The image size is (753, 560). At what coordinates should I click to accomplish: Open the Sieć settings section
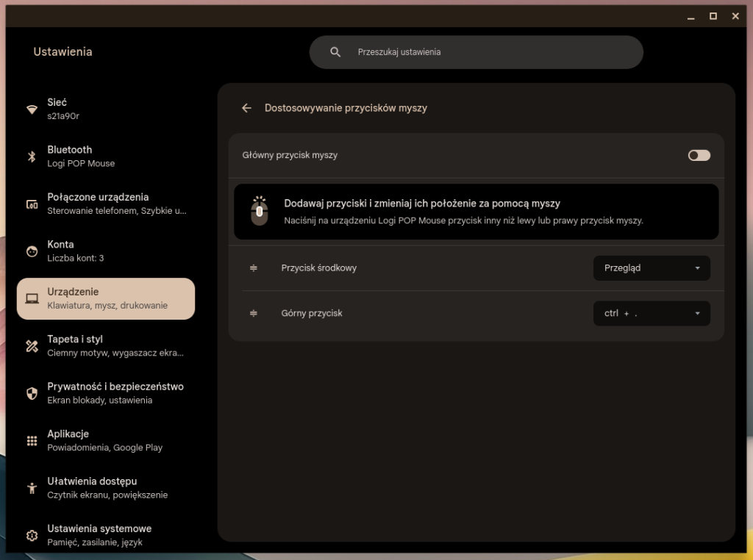coord(106,109)
